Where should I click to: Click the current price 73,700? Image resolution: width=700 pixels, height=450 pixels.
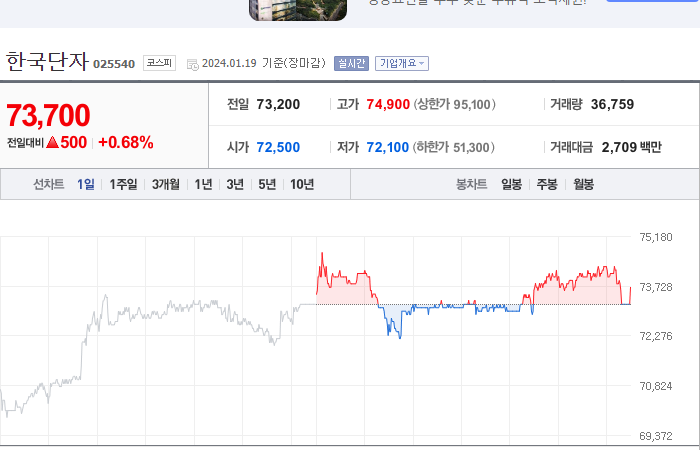[x=48, y=115]
